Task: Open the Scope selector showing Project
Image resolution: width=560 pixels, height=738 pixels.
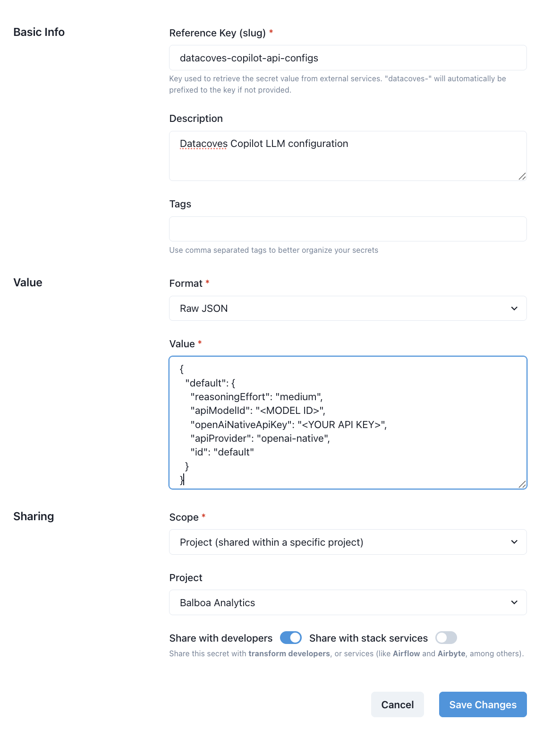Action: 348,542
